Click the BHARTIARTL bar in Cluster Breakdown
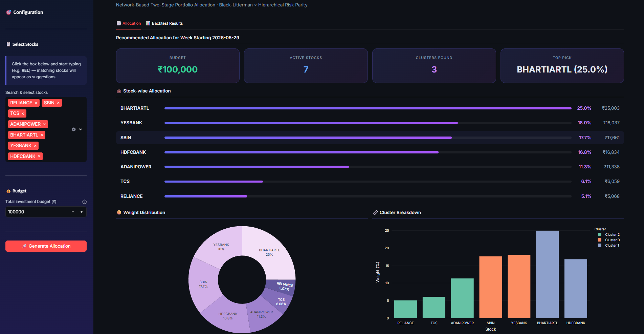Viewport: 644px width, 334px height. click(x=548, y=274)
